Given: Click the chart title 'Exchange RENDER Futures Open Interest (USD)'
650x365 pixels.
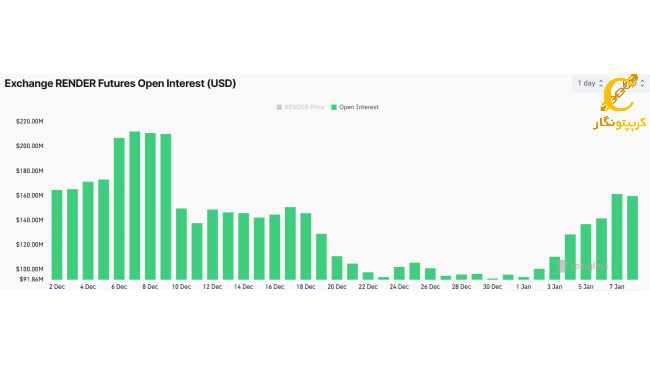Looking at the screenshot, I should 120,83.
